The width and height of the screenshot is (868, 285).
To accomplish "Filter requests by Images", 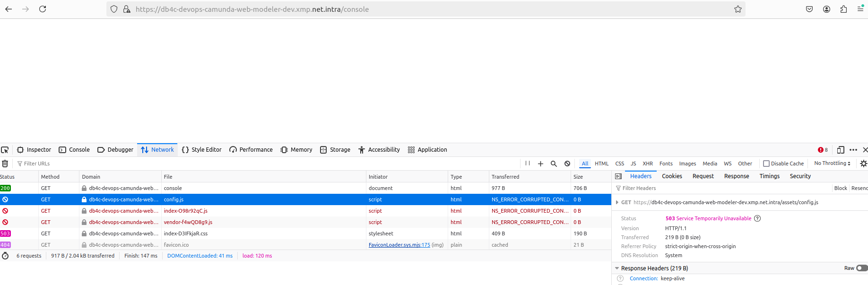I will tap(687, 164).
